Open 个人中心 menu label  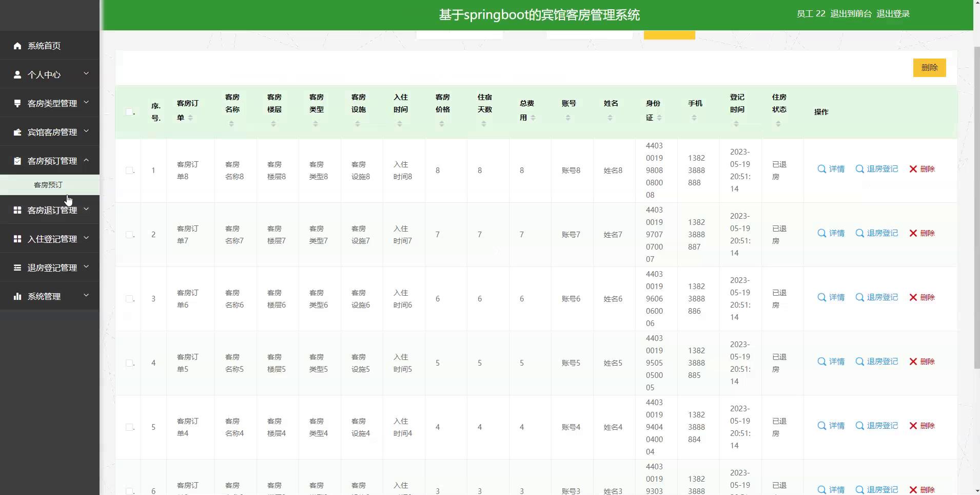[x=44, y=74]
